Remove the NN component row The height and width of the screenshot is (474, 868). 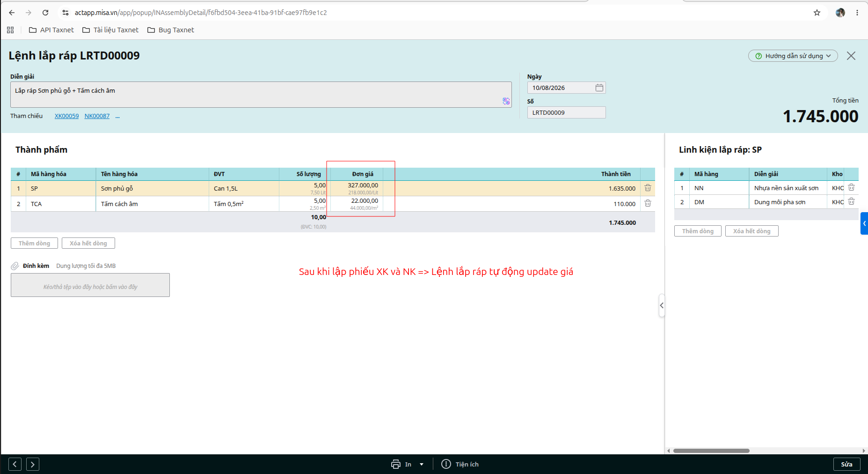[851, 187]
